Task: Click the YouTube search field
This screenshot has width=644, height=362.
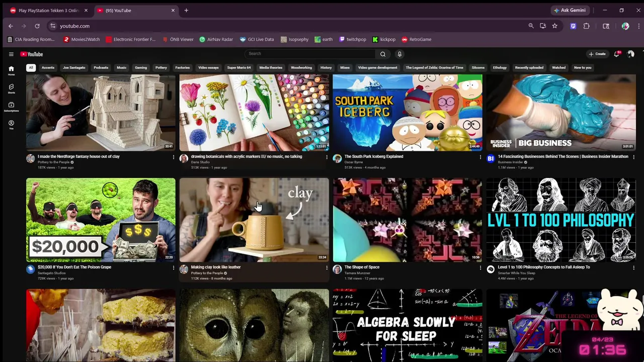Action: (309, 54)
